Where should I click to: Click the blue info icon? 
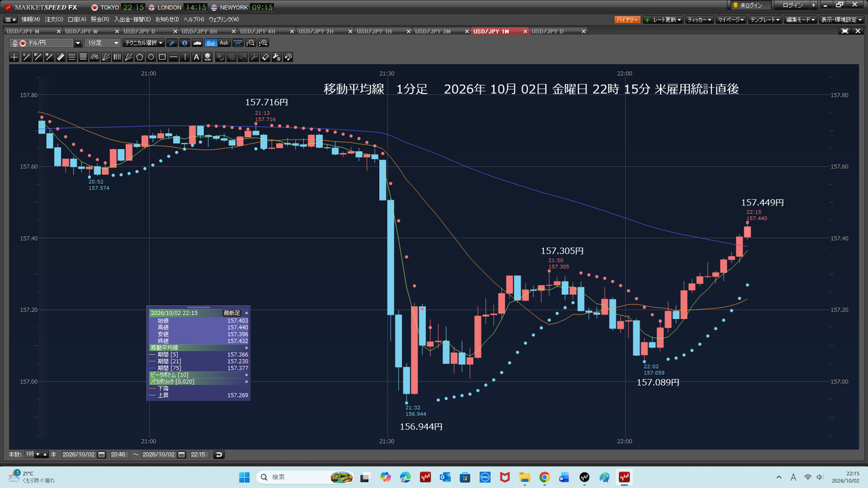click(184, 43)
